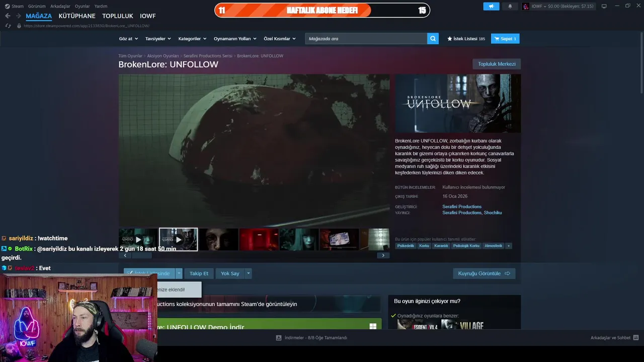The height and width of the screenshot is (362, 644).
Task: Open Serafini Productions developer link
Action: [x=462, y=207]
